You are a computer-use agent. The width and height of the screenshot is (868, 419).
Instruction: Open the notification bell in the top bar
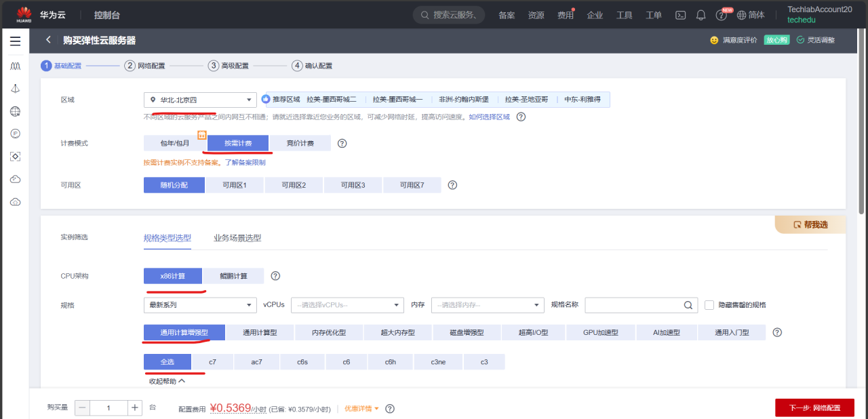click(x=701, y=14)
